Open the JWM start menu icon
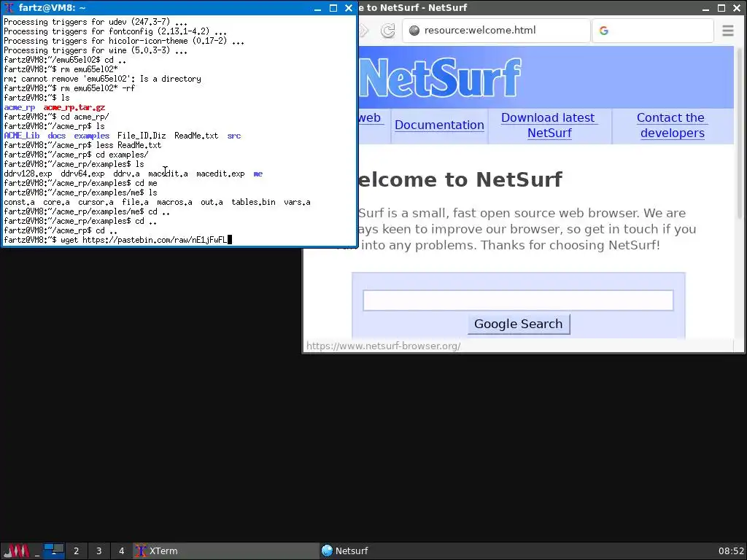 click(16, 551)
